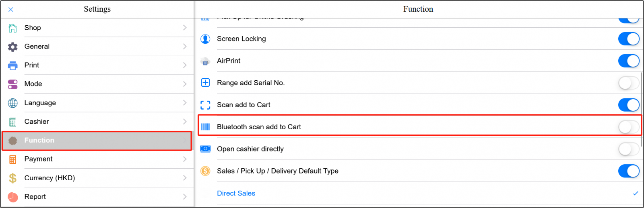Enable Bluetooth scan add to Cart
Viewport: 644px width, 208px height.
point(628,127)
